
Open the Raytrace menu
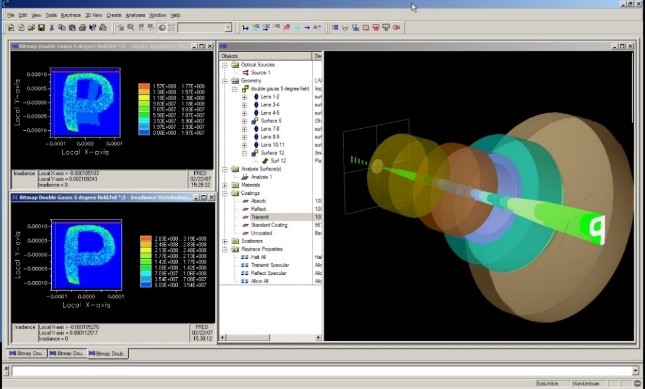[71, 15]
